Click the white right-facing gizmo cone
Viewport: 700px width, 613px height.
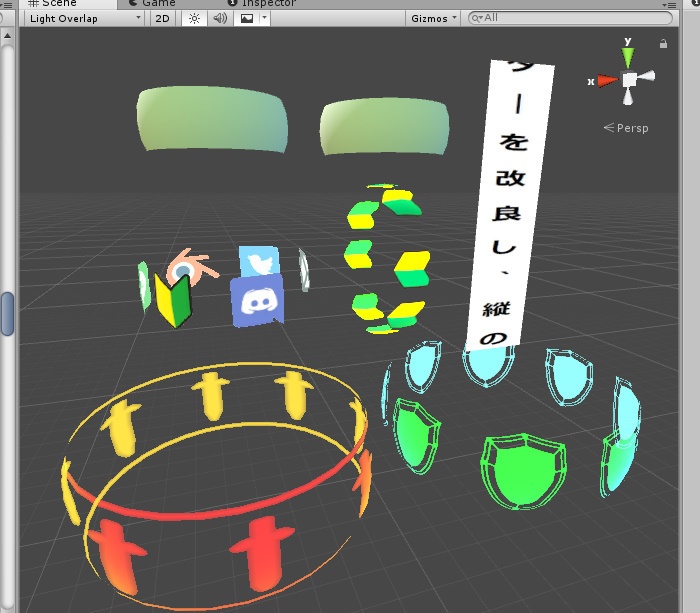tap(646, 77)
